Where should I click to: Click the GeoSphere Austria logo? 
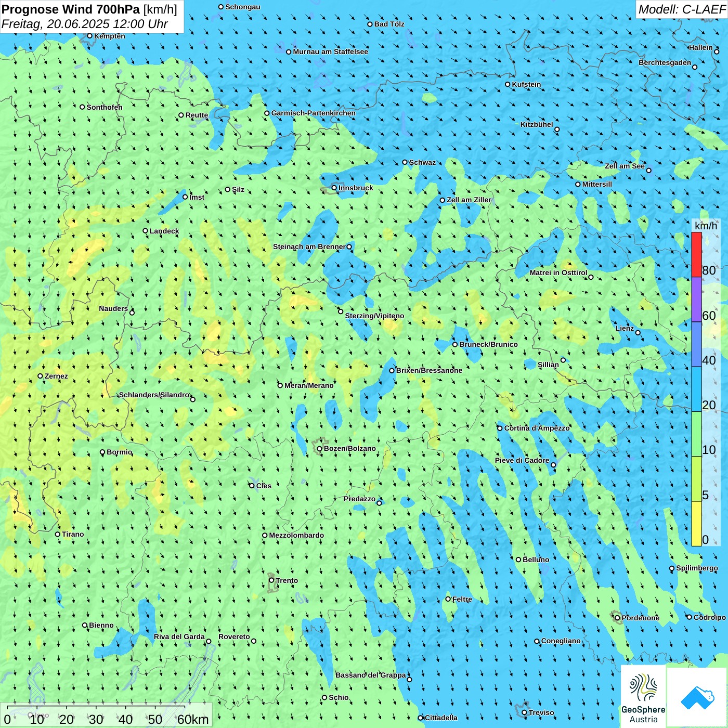pos(643,697)
